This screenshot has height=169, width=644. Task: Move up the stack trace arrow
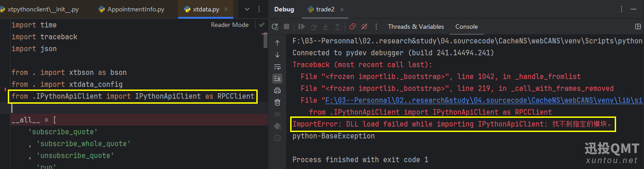(x=277, y=43)
